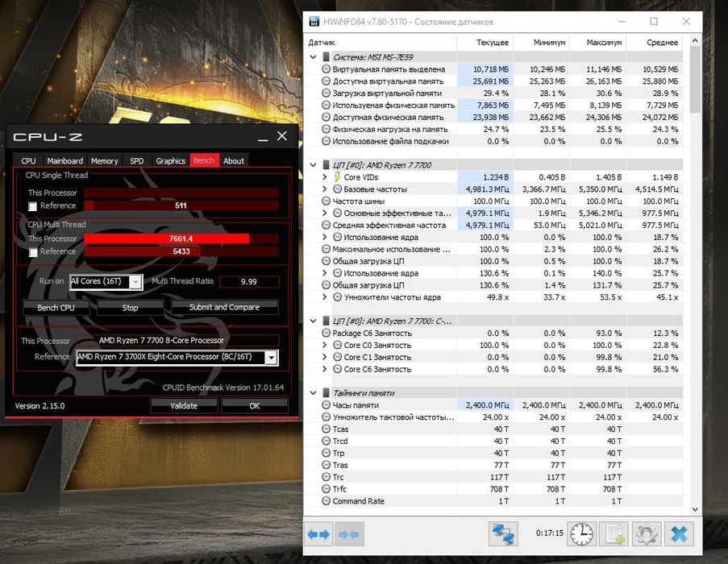Open the Reference processor dropdown in CPU-Z
Image resolution: width=728 pixels, height=564 pixels.
tap(271, 358)
